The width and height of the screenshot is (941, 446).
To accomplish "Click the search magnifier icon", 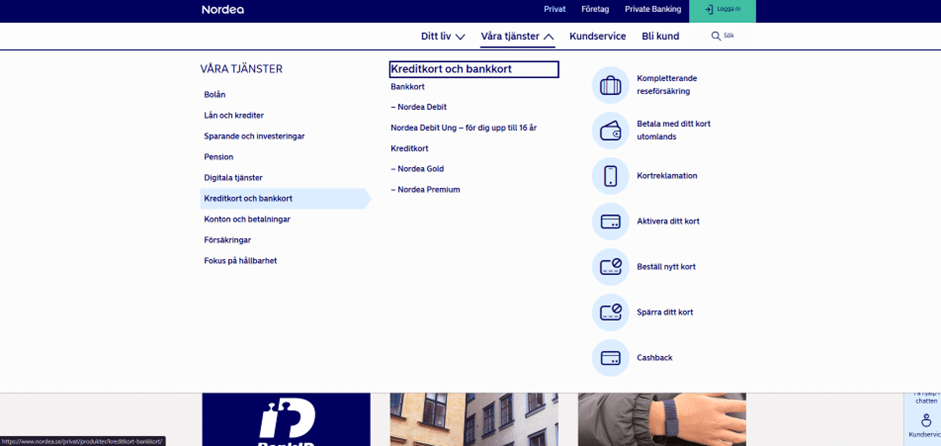I will pyautogui.click(x=716, y=36).
